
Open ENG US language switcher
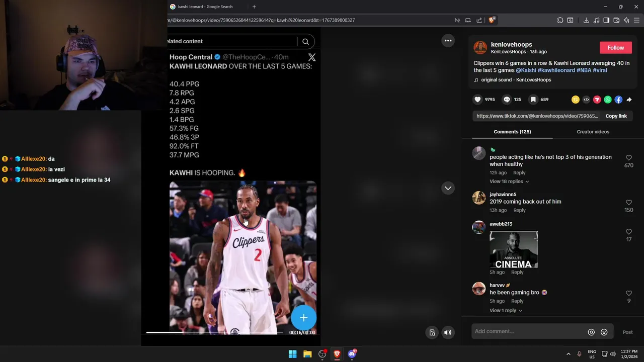592,354
